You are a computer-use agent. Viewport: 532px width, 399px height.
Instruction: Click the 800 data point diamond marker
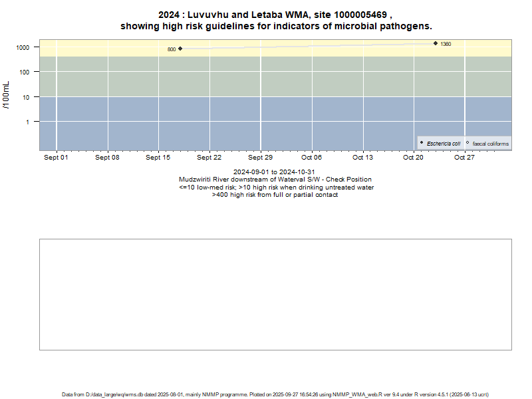click(x=180, y=49)
